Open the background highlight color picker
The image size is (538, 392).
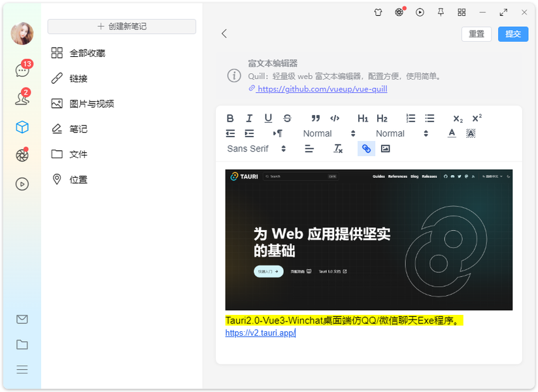click(471, 133)
